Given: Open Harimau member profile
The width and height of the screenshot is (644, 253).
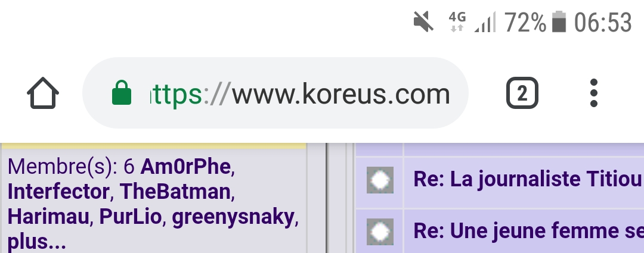Looking at the screenshot, I should 47,217.
